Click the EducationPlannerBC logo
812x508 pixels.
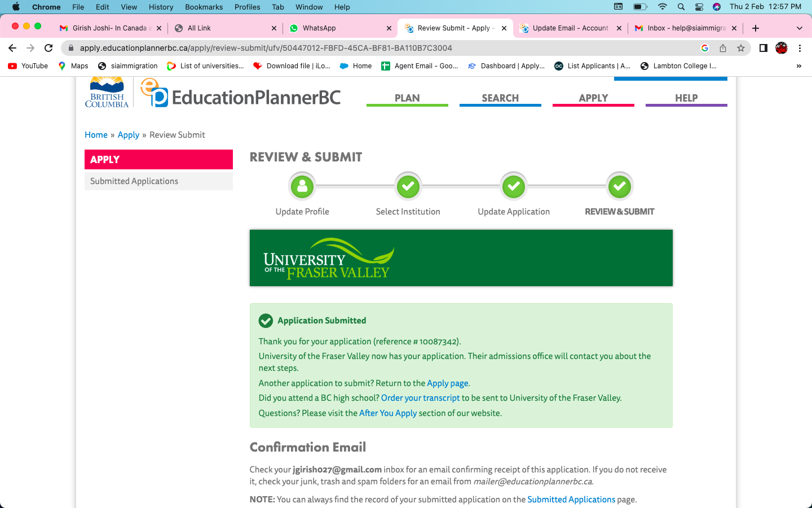click(x=241, y=94)
